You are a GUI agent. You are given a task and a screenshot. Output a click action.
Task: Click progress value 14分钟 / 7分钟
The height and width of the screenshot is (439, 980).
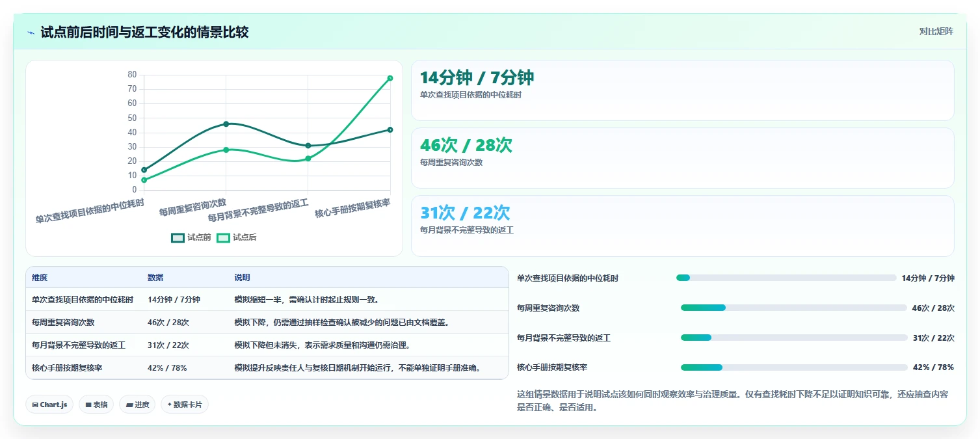pyautogui.click(x=928, y=278)
